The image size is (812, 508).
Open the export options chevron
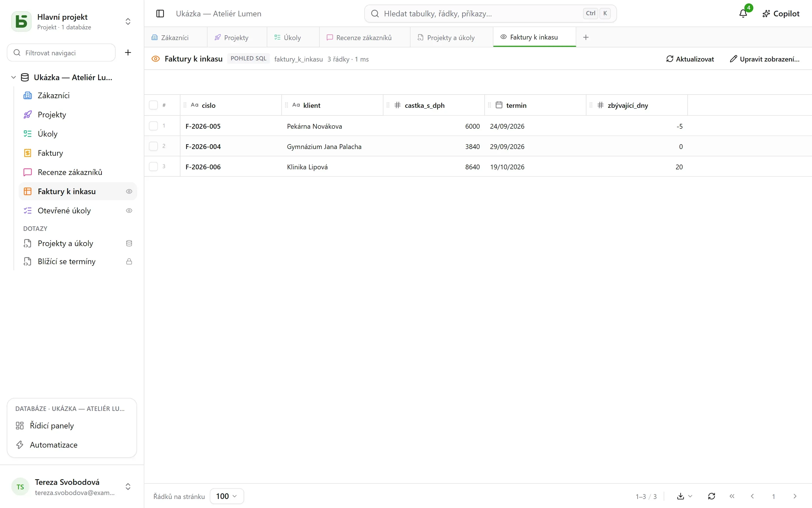[x=690, y=496]
